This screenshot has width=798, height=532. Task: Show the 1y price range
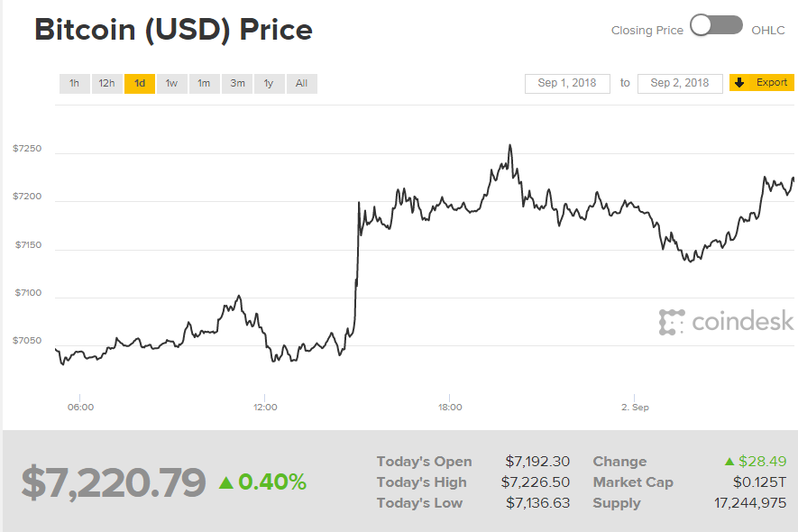(269, 84)
